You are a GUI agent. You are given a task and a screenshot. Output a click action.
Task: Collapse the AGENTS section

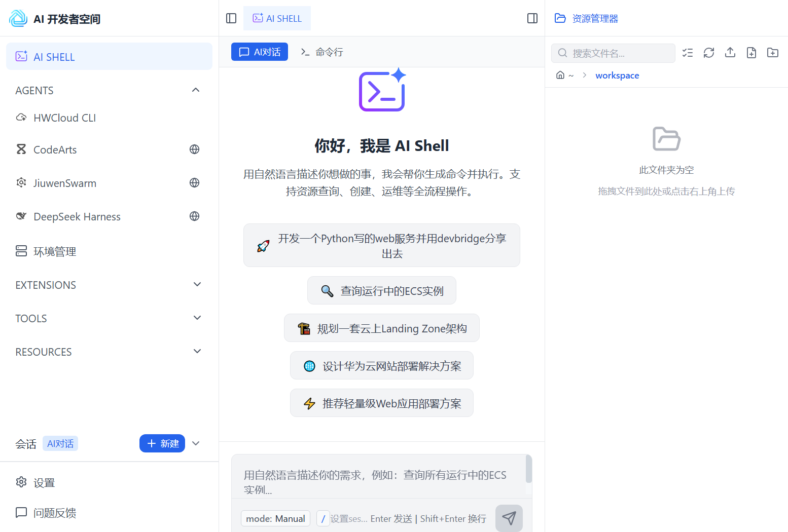coord(196,90)
